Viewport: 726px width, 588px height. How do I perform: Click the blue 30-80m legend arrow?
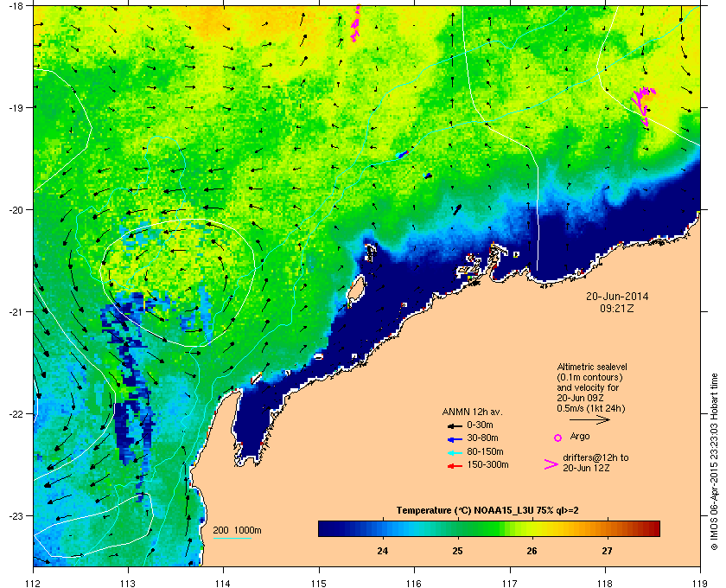[455, 438]
